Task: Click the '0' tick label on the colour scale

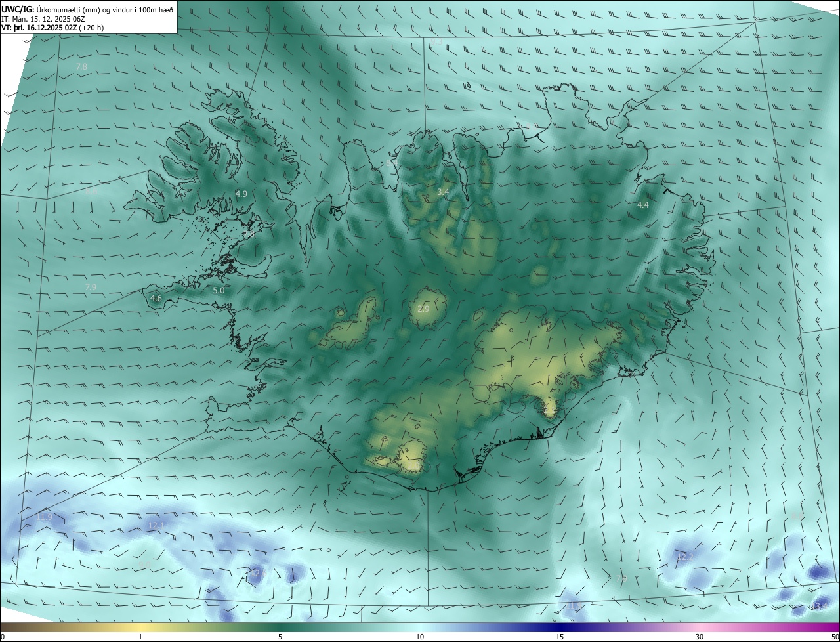Action: [x=3, y=637]
